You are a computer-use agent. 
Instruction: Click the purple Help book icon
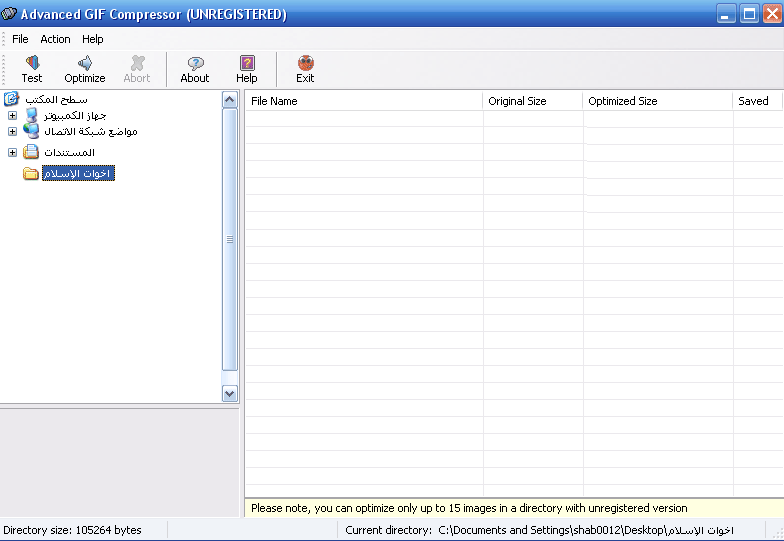pos(247,63)
